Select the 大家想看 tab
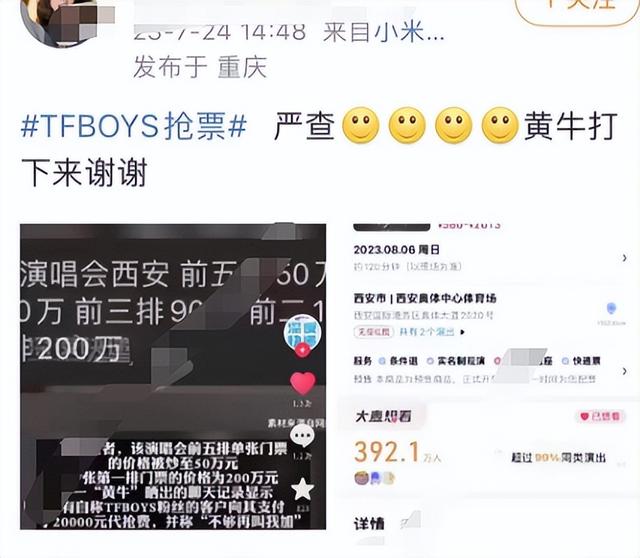Viewport: 640px width, 558px height. coord(383,416)
